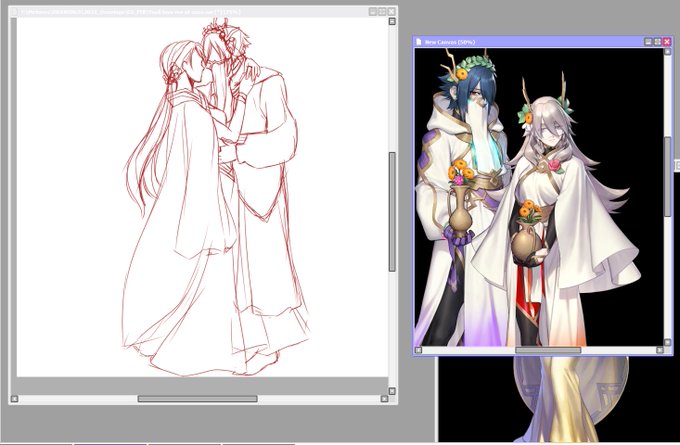Maximize the red sketch drawing window
This screenshot has height=445, width=680.
pyautogui.click(x=382, y=12)
